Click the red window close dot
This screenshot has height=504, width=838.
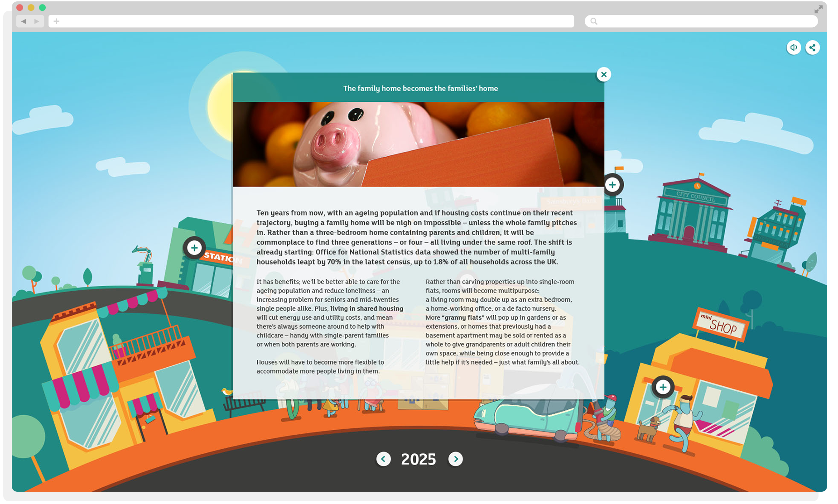click(x=19, y=7)
